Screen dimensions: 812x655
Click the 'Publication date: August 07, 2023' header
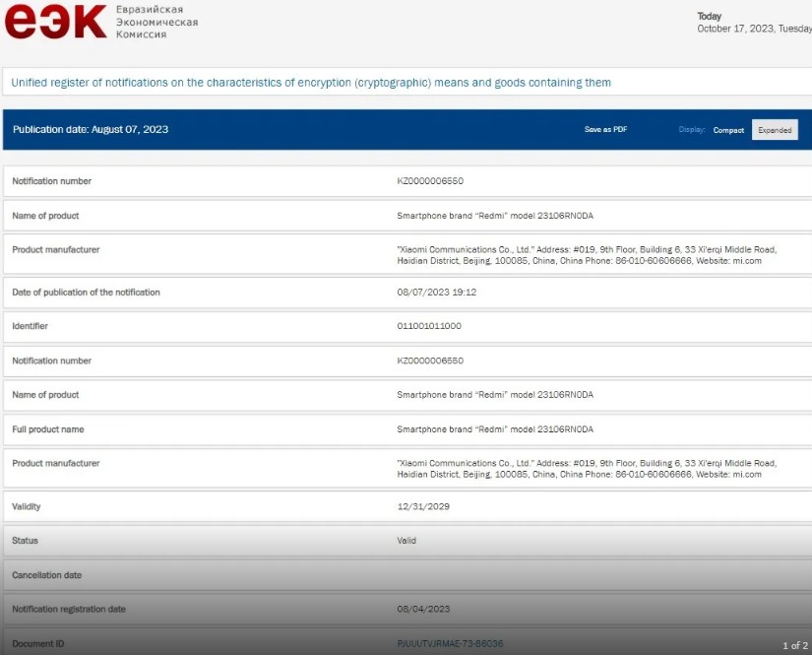click(x=91, y=130)
